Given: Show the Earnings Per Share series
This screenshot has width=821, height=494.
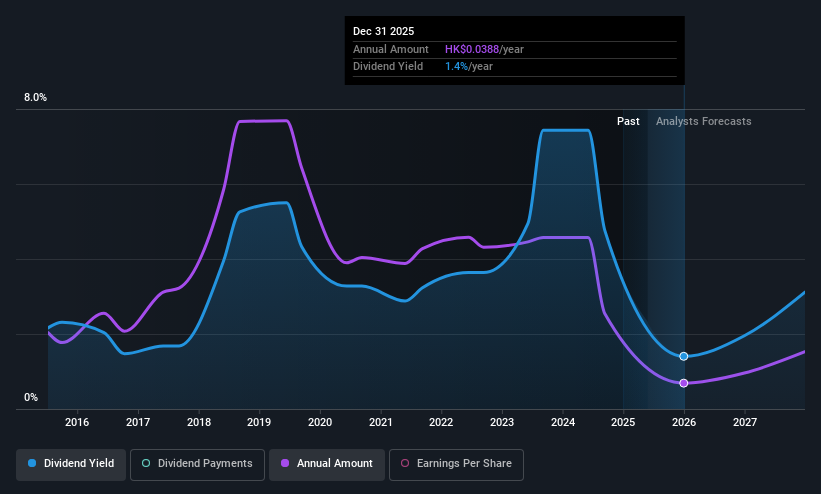Looking at the screenshot, I should pyautogui.click(x=456, y=464).
